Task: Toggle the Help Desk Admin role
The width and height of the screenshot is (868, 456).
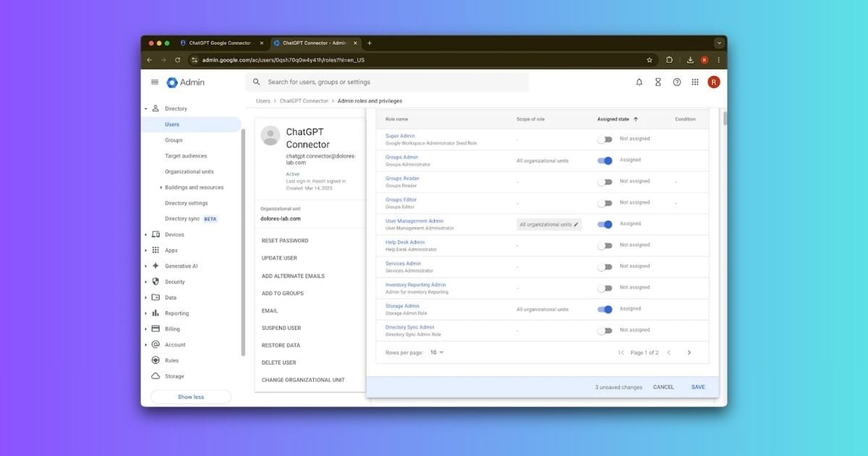Action: point(605,245)
